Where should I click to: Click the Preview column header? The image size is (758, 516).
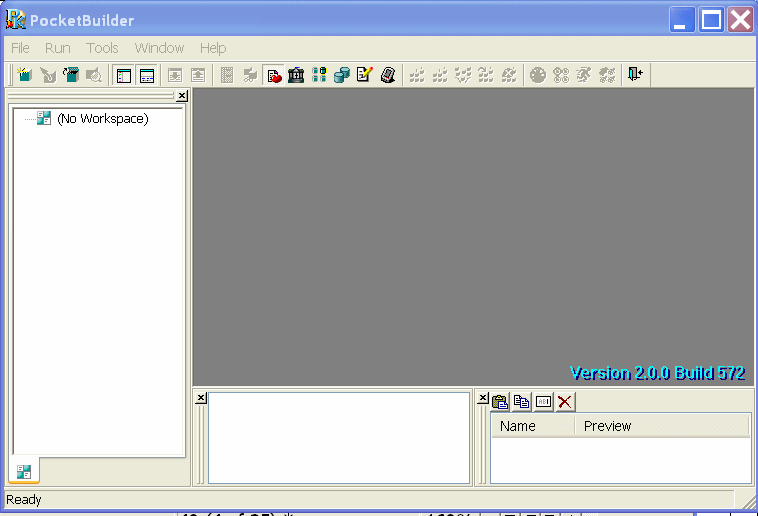click(662, 426)
